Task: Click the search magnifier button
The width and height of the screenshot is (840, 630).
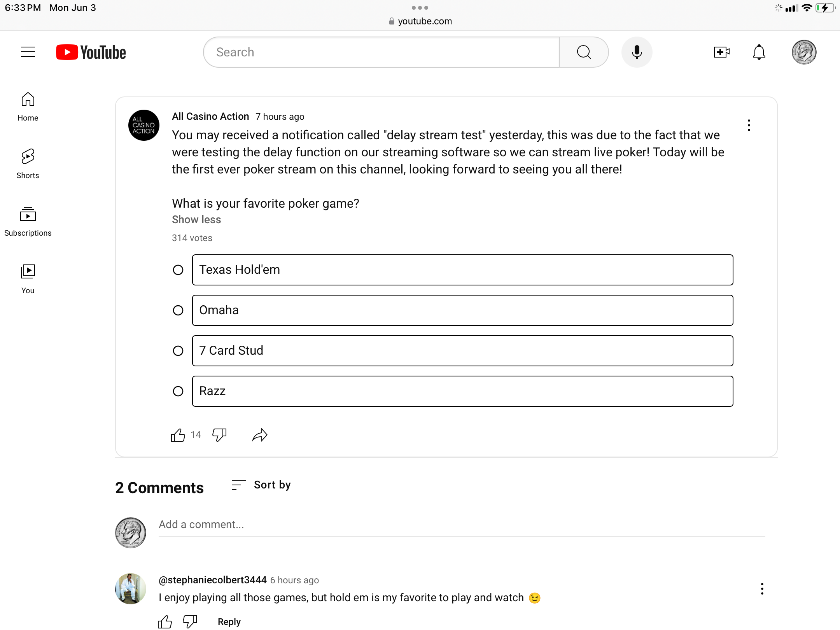Action: click(x=584, y=52)
